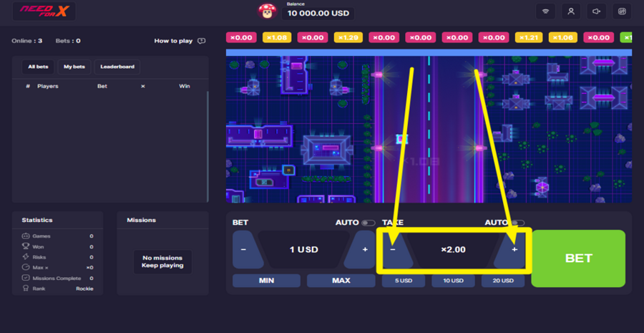Click the Need for X logo
Screen dimensions: 644x333
44,11
